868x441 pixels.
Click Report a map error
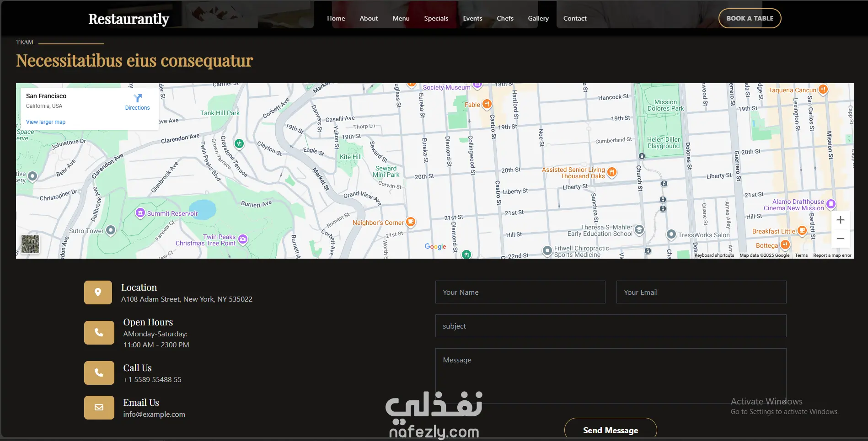[832, 255]
